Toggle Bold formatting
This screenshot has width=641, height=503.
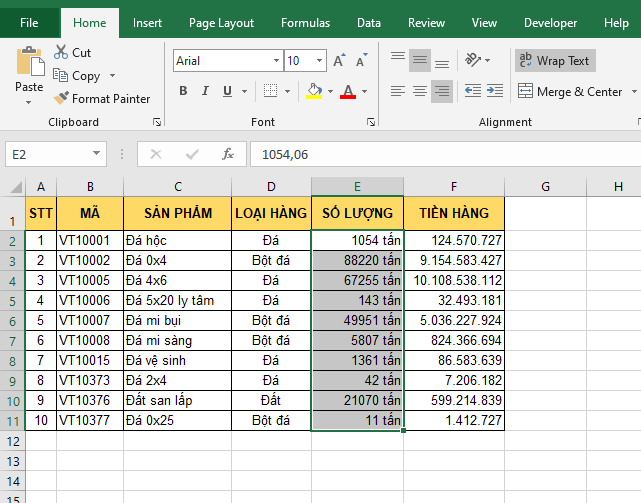click(183, 91)
